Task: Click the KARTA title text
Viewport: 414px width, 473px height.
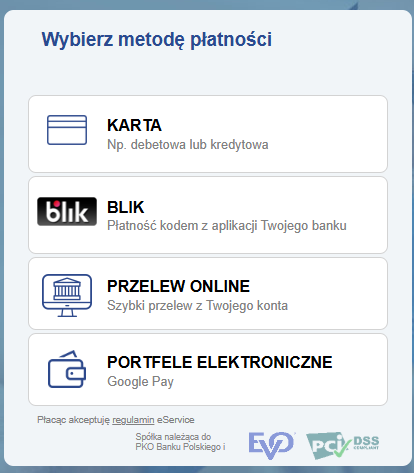Action: [x=134, y=126]
